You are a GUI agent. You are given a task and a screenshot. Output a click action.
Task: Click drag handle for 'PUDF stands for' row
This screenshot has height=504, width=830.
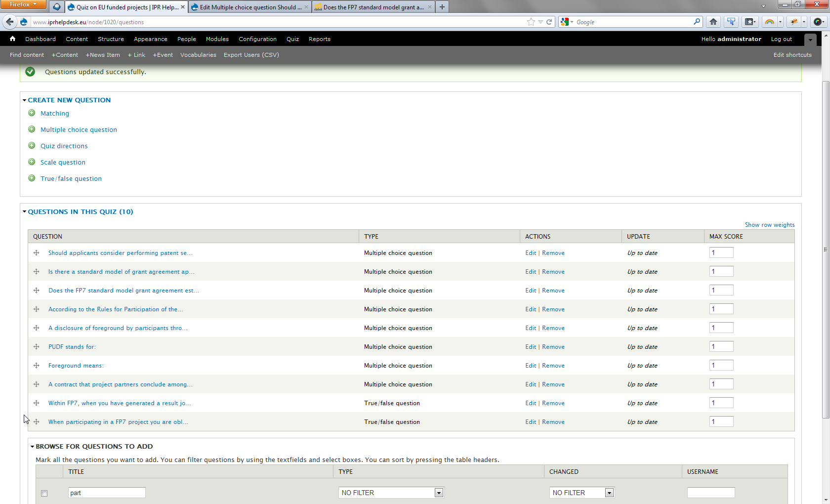coord(36,347)
